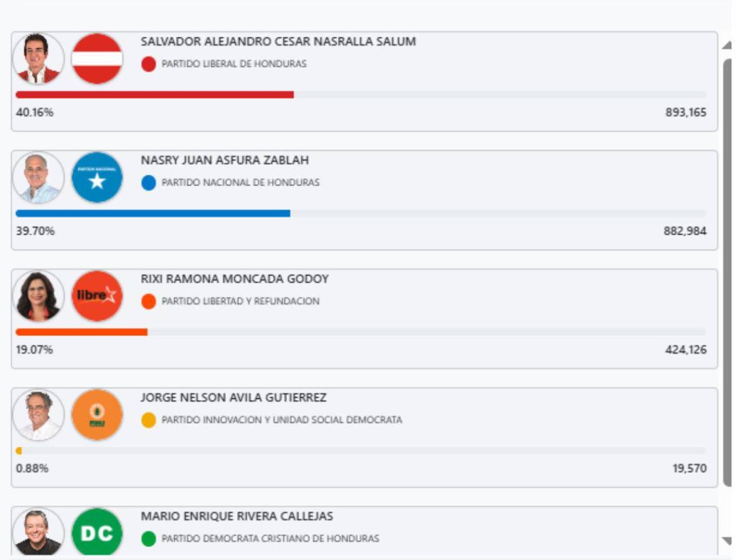The width and height of the screenshot is (747, 560).
Task: Click the candidate photo in the PINU card
Action: tap(39, 414)
